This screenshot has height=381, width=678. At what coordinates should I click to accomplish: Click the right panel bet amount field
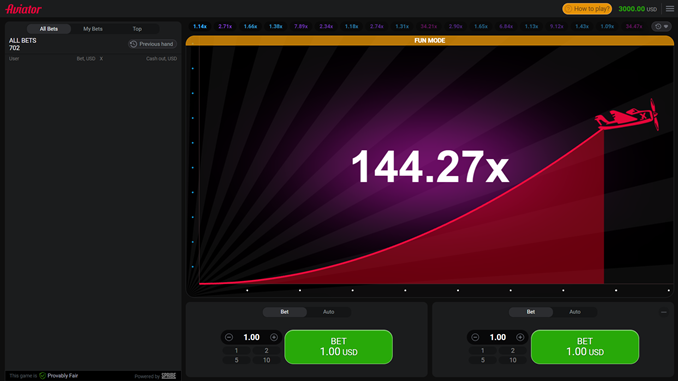click(498, 337)
